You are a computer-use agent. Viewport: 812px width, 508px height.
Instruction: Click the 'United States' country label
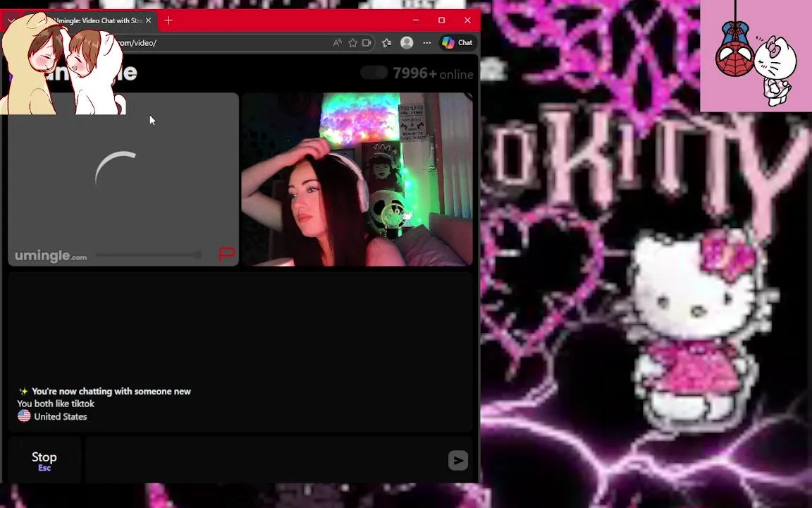61,417
